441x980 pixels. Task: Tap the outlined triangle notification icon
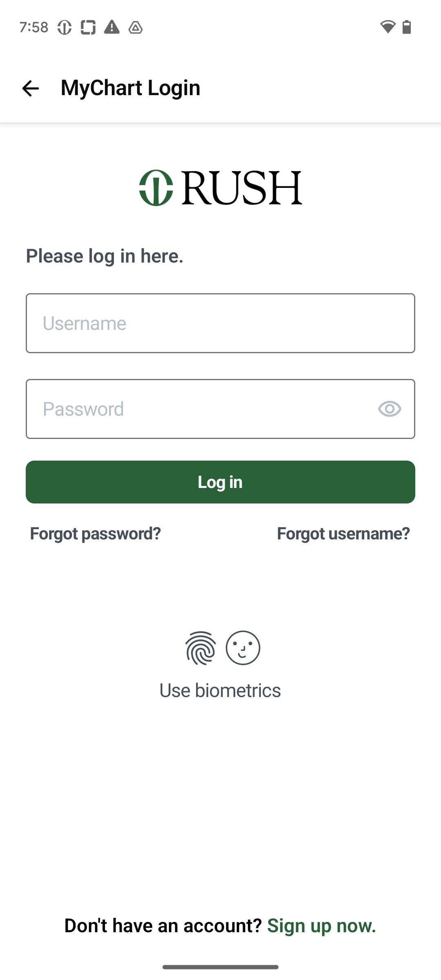pos(136,28)
